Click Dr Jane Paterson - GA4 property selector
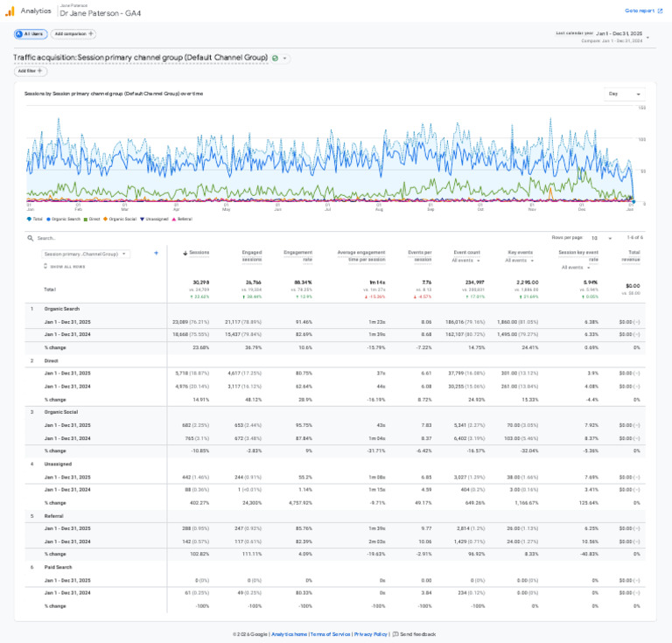 (x=101, y=13)
